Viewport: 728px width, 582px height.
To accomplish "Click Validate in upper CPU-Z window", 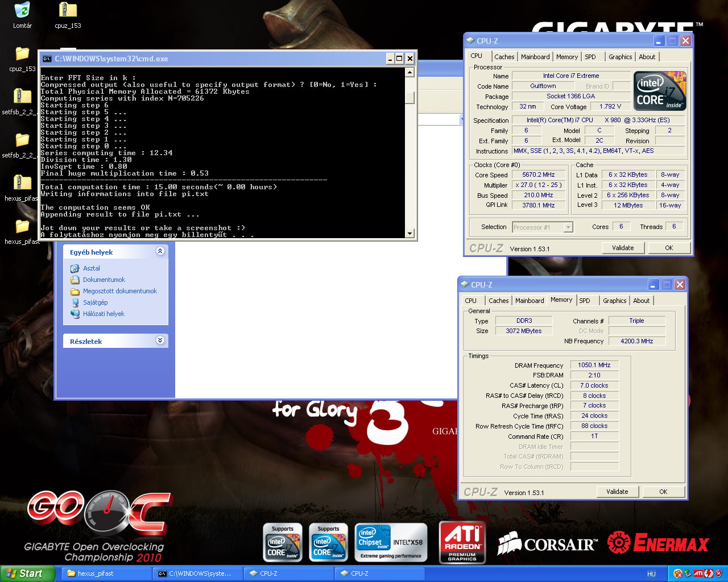I will click(x=623, y=248).
